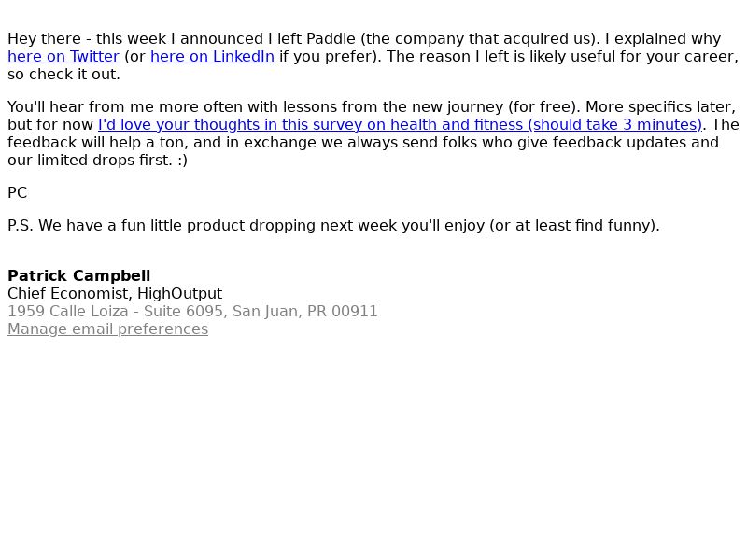The width and height of the screenshot is (747, 560).
Task: Click the '(or at least find funny)' text
Action: (x=574, y=225)
